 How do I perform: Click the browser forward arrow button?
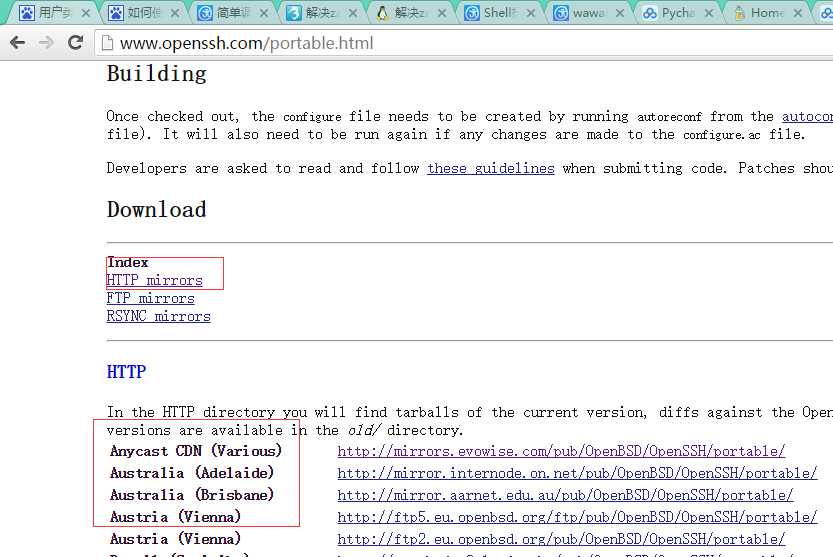[x=47, y=43]
